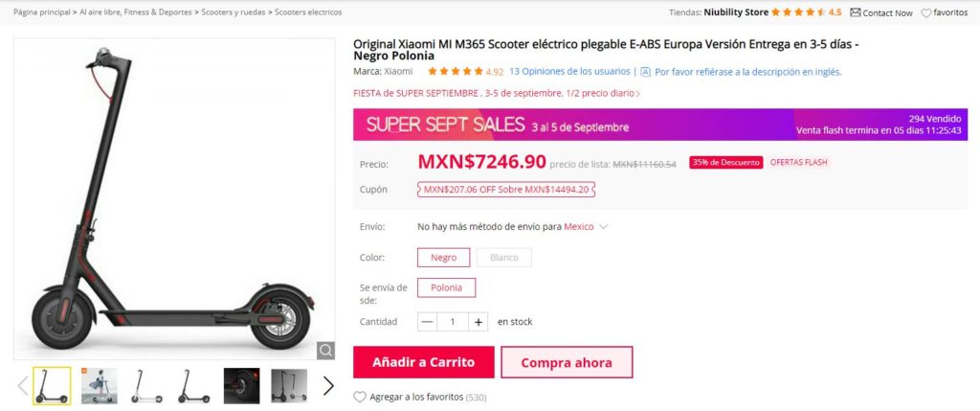Open 13 Opiniones de los usuarios link

click(569, 71)
